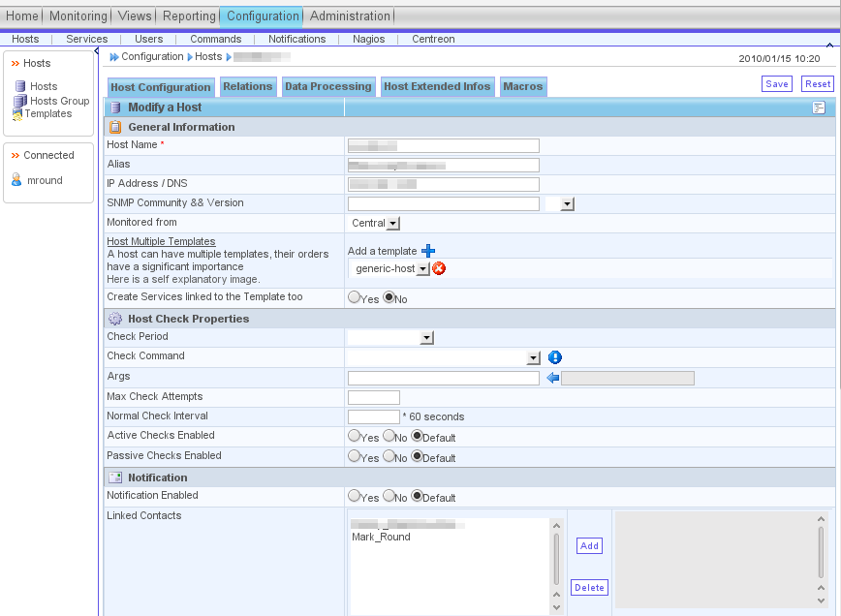This screenshot has height=616, width=841.
Task: Select Yes for Create Services linked to Template
Action: [x=355, y=298]
